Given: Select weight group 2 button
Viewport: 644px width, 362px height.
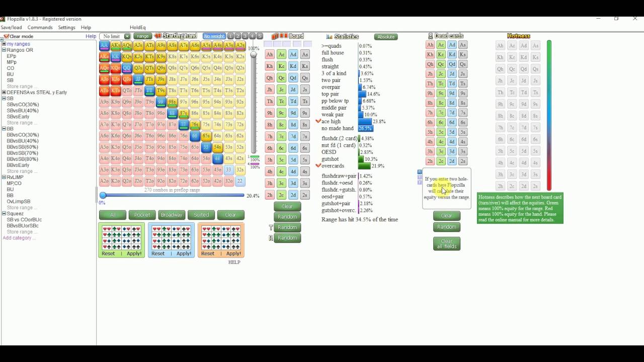Looking at the screenshot, I should pos(238,36).
